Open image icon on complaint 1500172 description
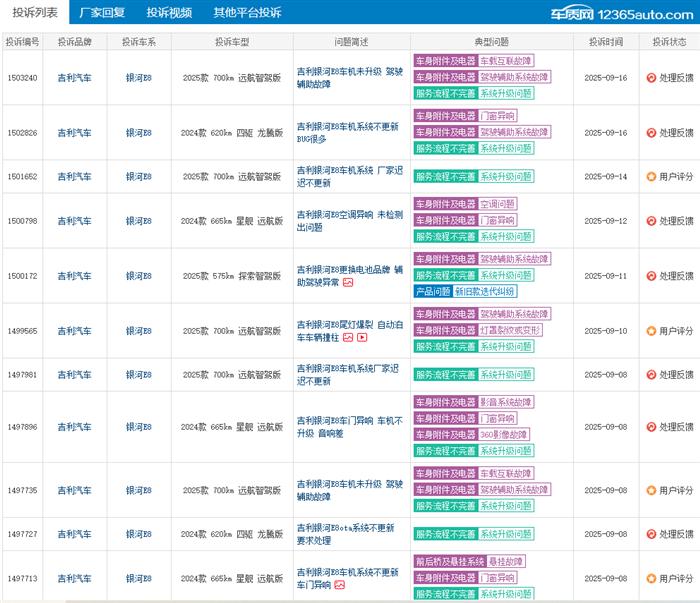Image resolution: width=700 pixels, height=603 pixels. tap(348, 283)
